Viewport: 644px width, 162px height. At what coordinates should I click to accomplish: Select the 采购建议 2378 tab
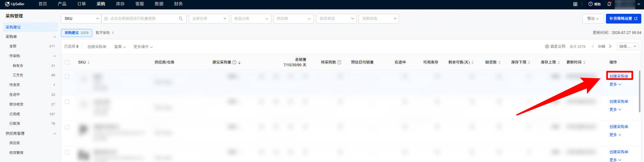click(x=76, y=33)
